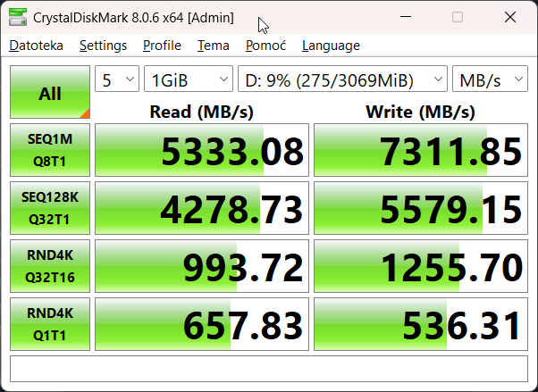Start all benchmarks with the All button
The image size is (538, 392).
(x=50, y=92)
